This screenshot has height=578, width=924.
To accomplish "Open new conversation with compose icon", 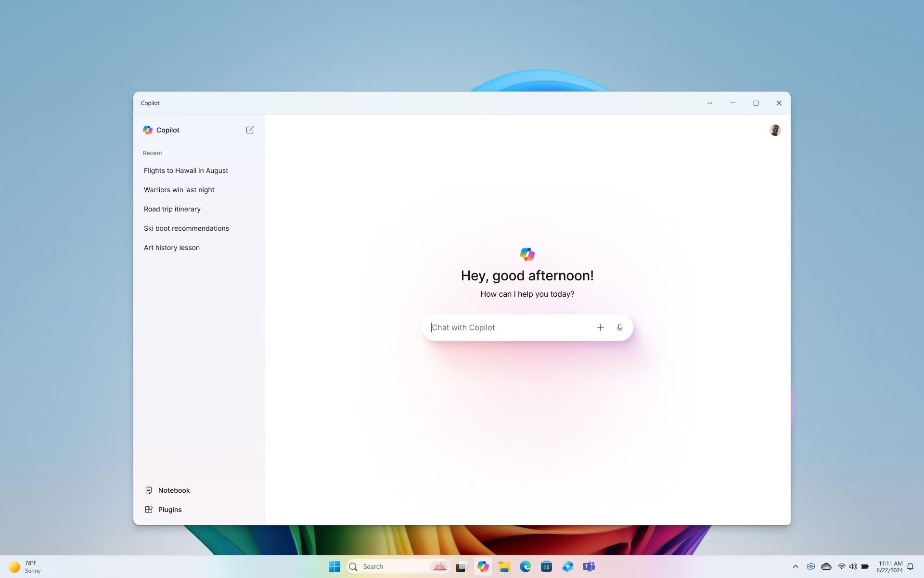I will [249, 130].
